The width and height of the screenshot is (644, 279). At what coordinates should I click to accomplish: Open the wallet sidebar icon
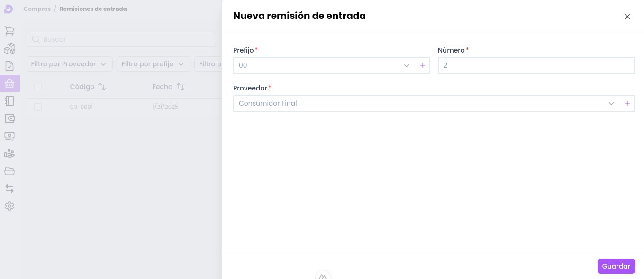pyautogui.click(x=9, y=118)
